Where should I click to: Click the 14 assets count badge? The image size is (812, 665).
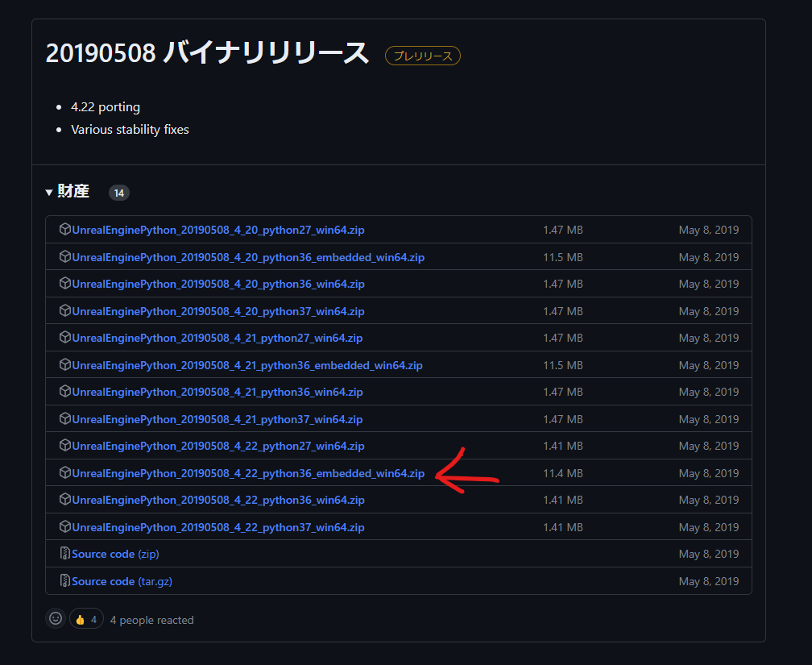[118, 193]
